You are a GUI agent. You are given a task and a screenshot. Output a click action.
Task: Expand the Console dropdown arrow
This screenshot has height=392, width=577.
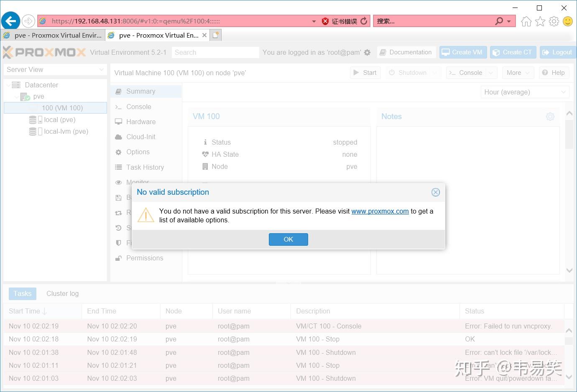click(492, 73)
